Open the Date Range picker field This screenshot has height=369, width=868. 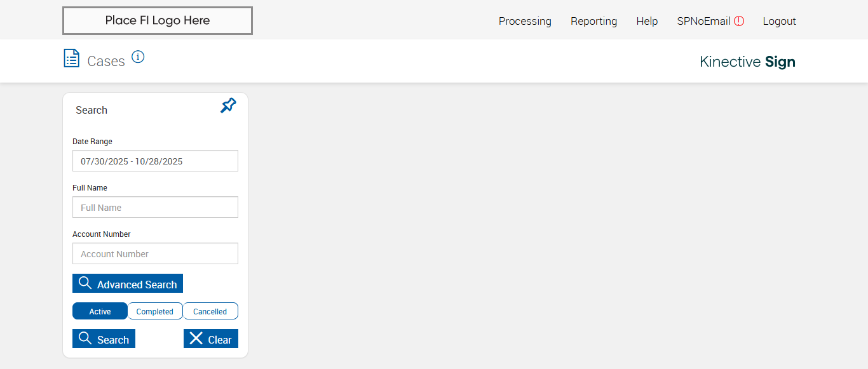pos(155,161)
